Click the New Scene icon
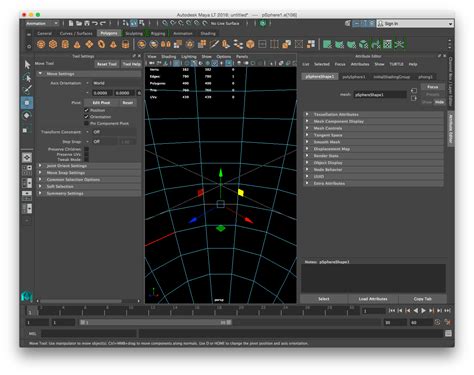Viewport: 474px width, 375px height. click(x=71, y=23)
